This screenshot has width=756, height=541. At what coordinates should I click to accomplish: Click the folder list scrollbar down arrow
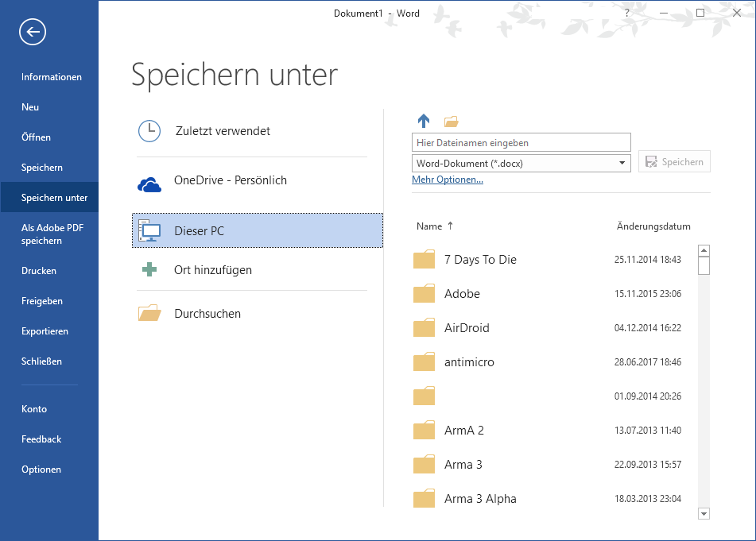pos(704,514)
